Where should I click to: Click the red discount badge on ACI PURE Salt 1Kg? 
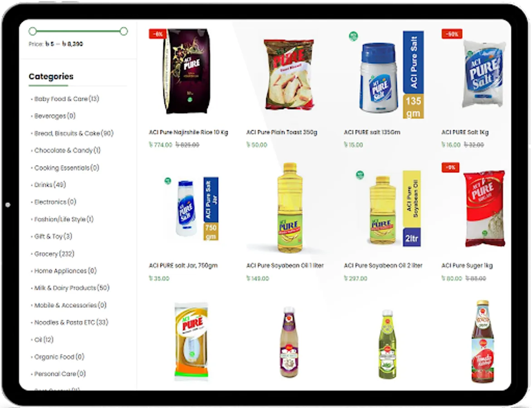tap(452, 34)
